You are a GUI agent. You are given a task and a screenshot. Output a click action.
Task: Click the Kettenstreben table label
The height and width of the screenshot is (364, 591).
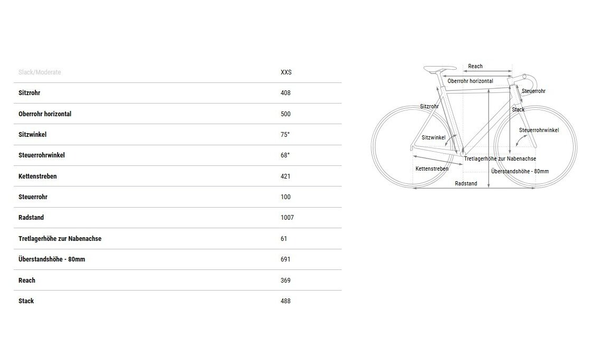click(x=37, y=176)
